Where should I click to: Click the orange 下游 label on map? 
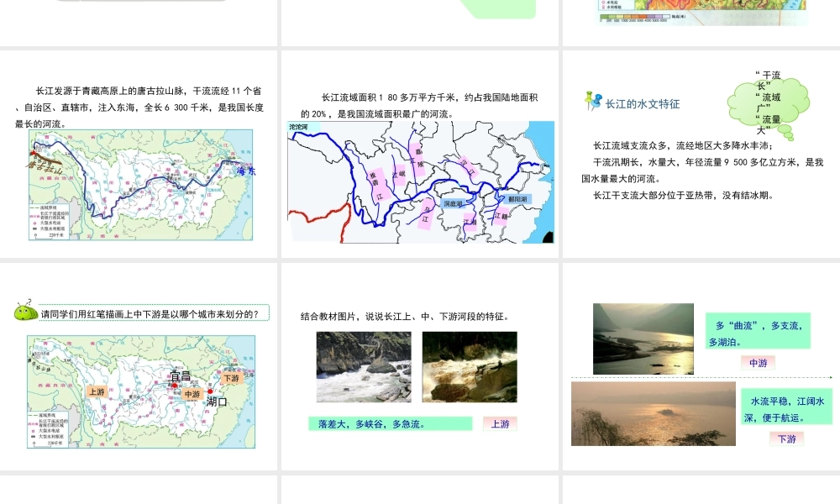tap(232, 378)
